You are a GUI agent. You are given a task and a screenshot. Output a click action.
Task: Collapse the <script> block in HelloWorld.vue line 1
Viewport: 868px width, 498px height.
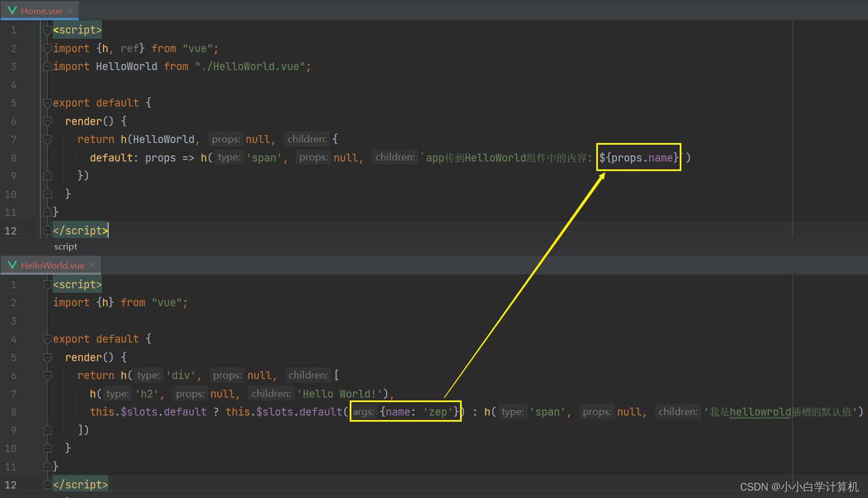coord(48,285)
